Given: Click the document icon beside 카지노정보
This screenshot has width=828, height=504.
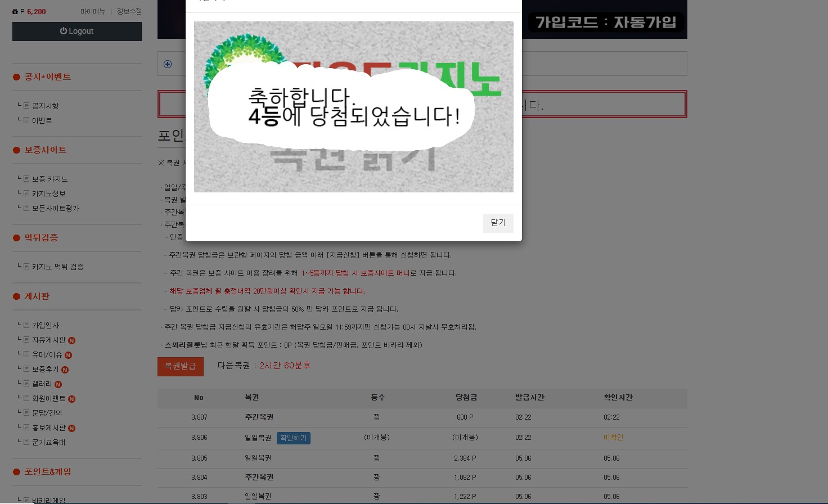Looking at the screenshot, I should click(x=26, y=193).
